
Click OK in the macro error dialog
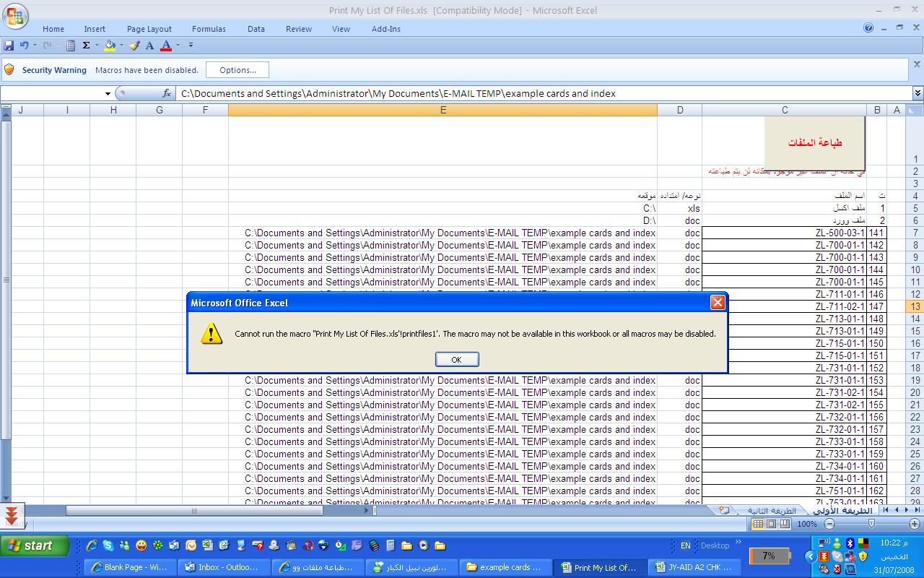pos(456,359)
